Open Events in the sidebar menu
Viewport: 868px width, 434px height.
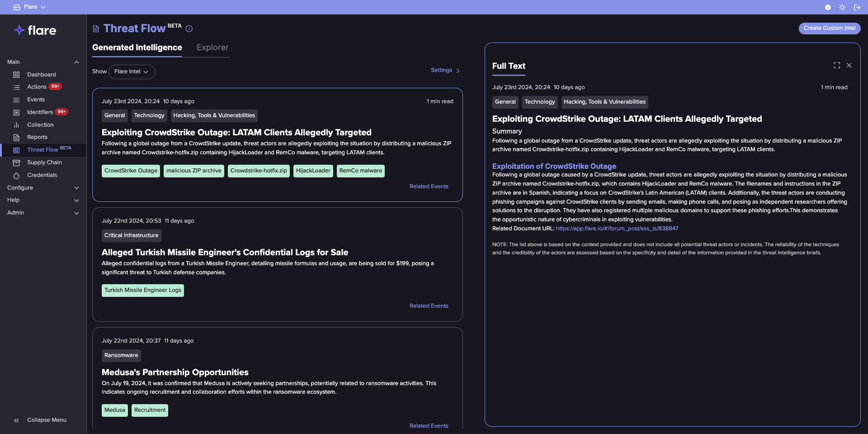(x=36, y=100)
